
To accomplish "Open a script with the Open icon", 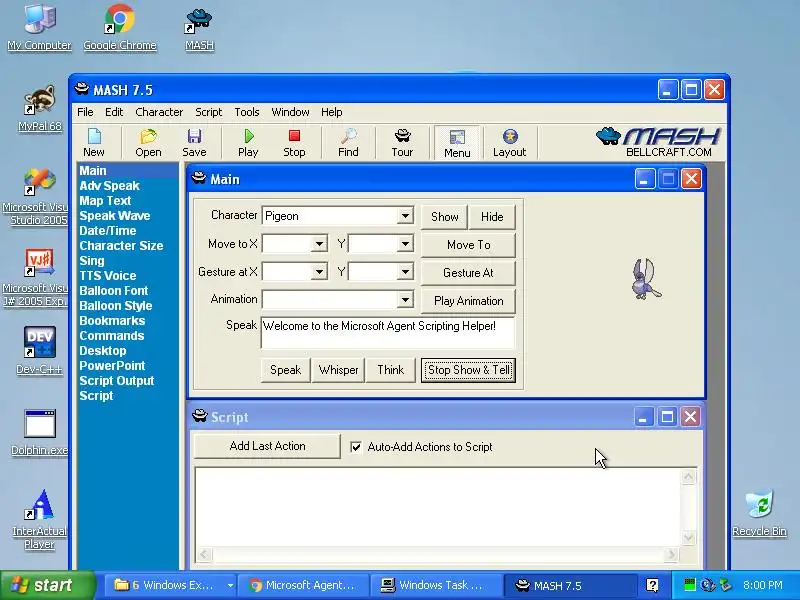I will (x=148, y=143).
